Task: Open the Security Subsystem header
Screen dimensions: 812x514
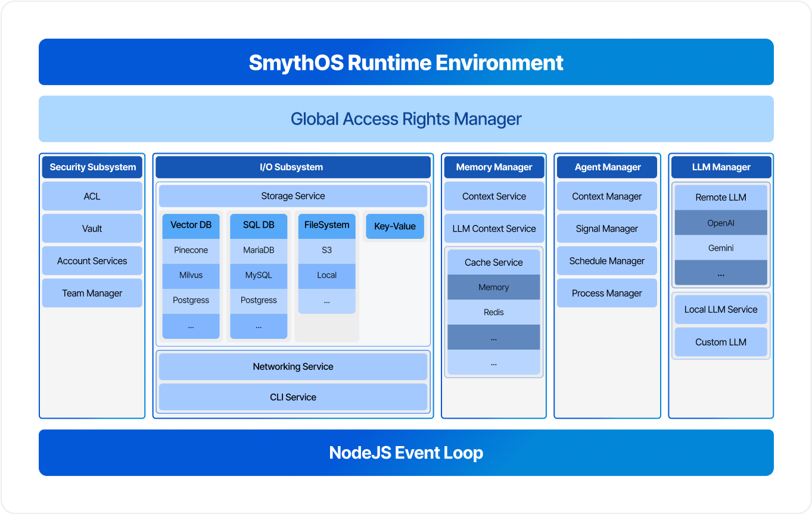Action: pos(92,167)
